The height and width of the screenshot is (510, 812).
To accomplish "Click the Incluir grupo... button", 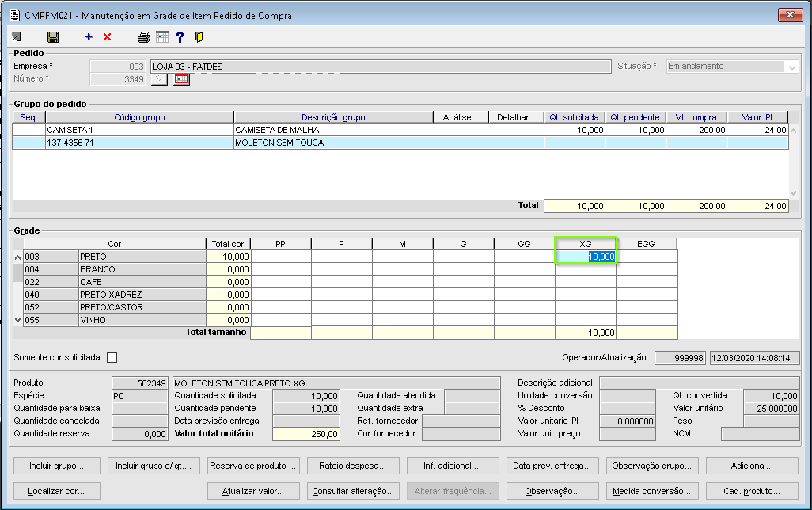I will coord(57,466).
